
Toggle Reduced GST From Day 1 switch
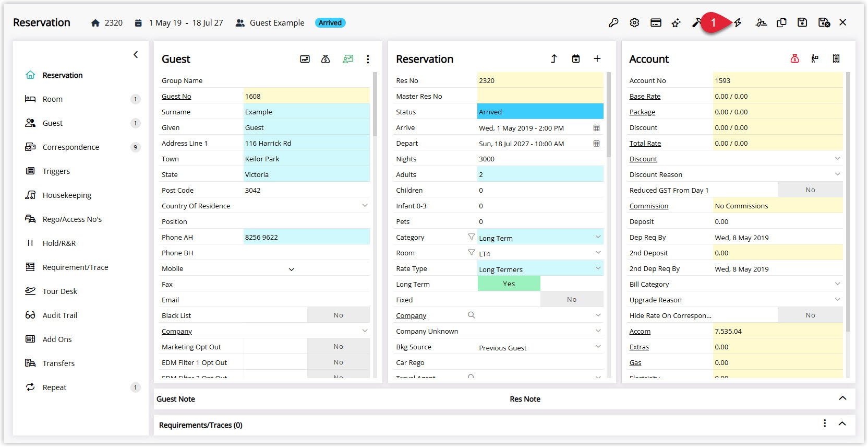810,190
